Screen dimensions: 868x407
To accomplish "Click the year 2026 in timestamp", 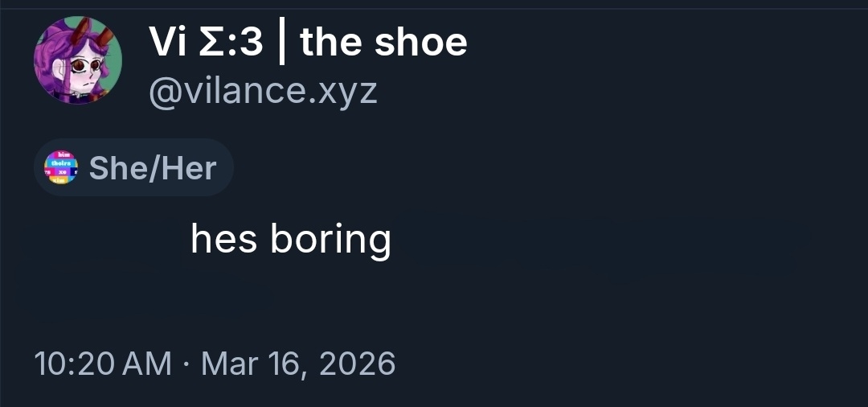I will click(x=357, y=364).
